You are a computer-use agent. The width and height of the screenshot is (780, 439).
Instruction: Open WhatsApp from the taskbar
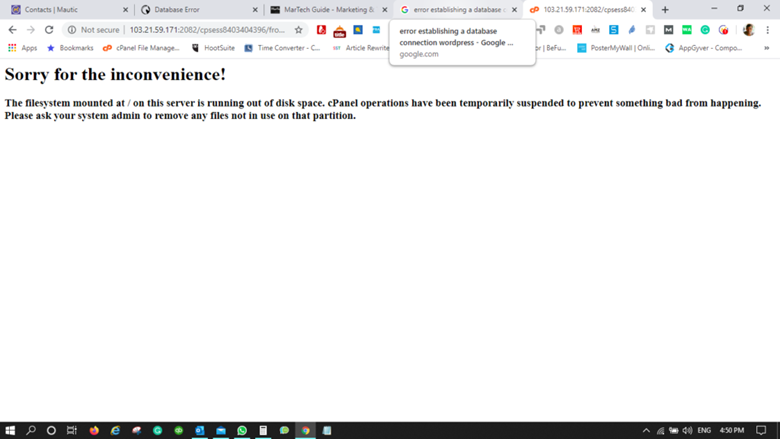coord(242,430)
